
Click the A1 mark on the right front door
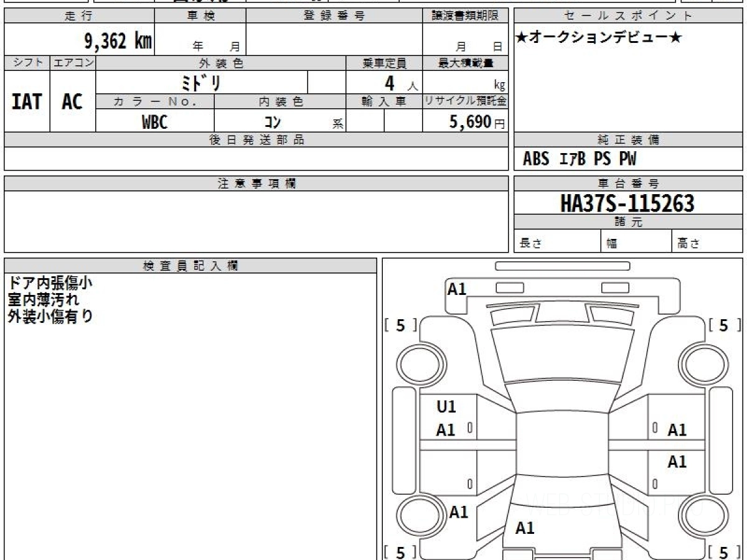677,429
